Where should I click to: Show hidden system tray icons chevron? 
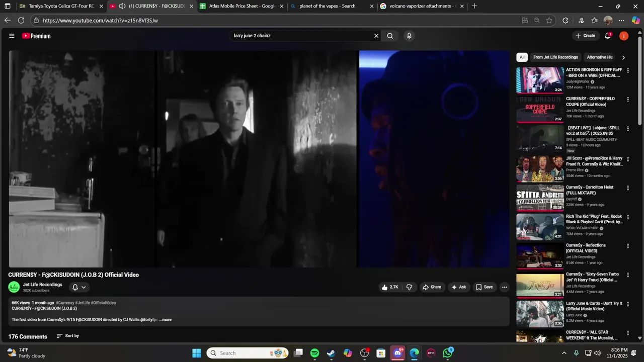tap(564, 353)
